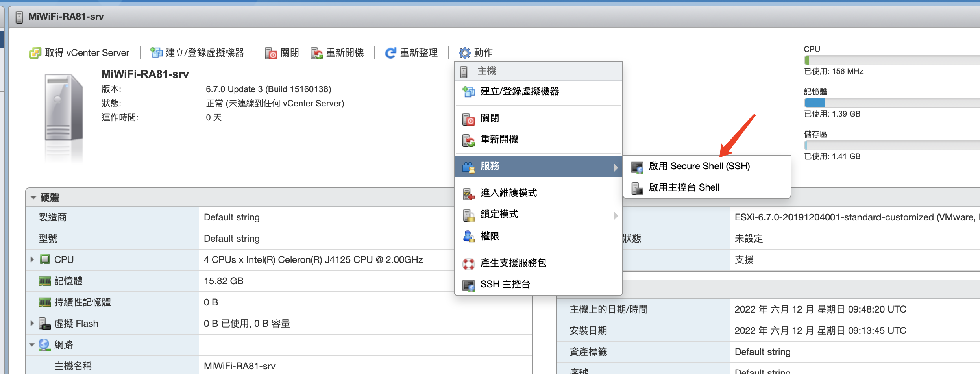Click 建立/登錄虛擬機器 toolbar button
Viewport: 980px width, 374px height.
click(x=197, y=53)
